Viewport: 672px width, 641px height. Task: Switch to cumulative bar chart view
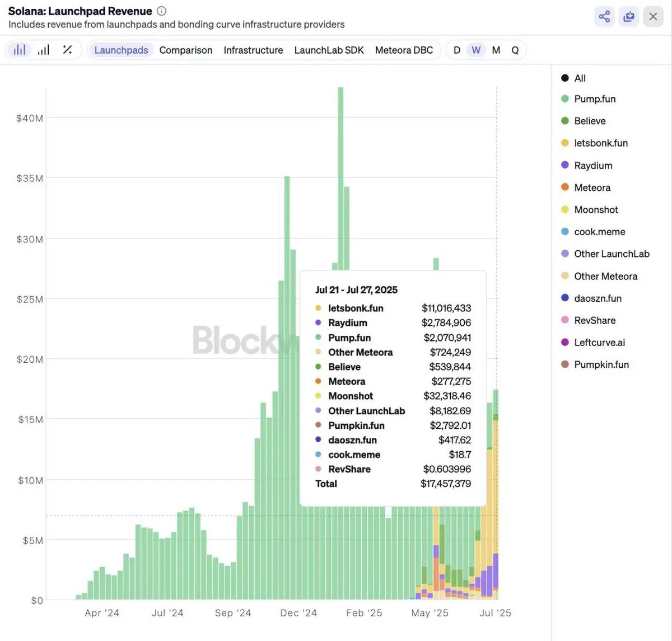pyautogui.click(x=44, y=50)
